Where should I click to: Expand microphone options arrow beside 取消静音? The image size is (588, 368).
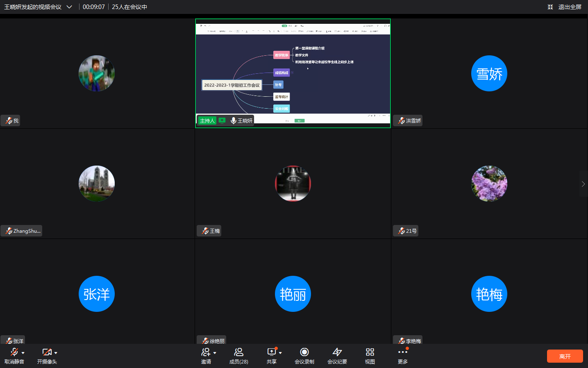[x=23, y=353]
